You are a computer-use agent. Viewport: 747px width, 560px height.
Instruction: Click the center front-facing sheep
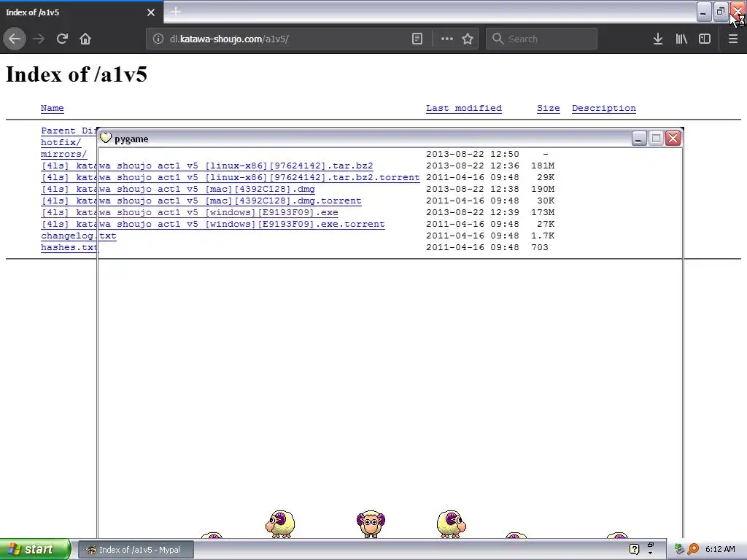[371, 524]
